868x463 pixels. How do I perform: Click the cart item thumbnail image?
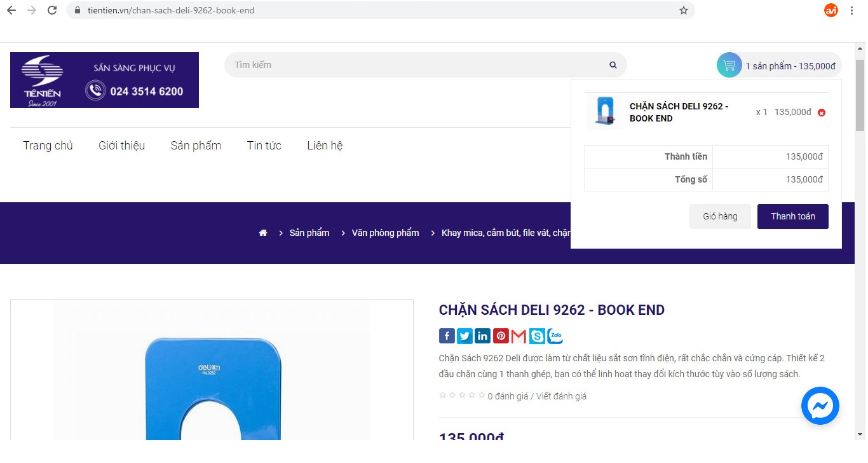604,112
